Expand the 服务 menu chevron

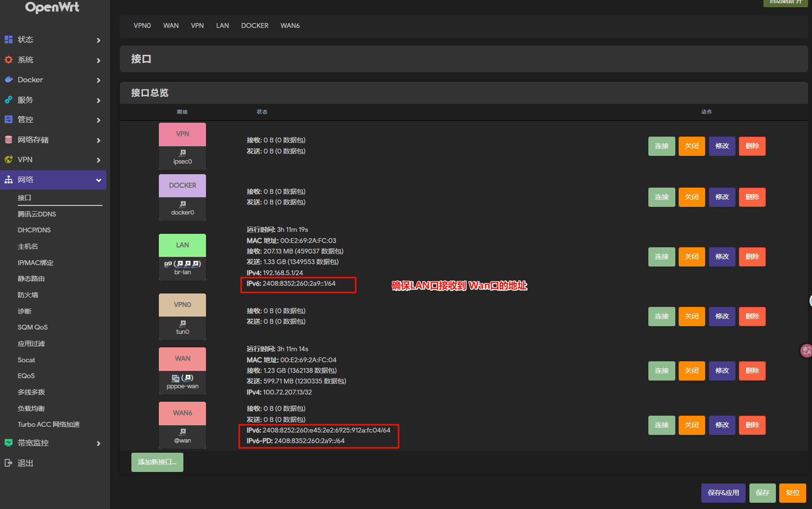(98, 101)
